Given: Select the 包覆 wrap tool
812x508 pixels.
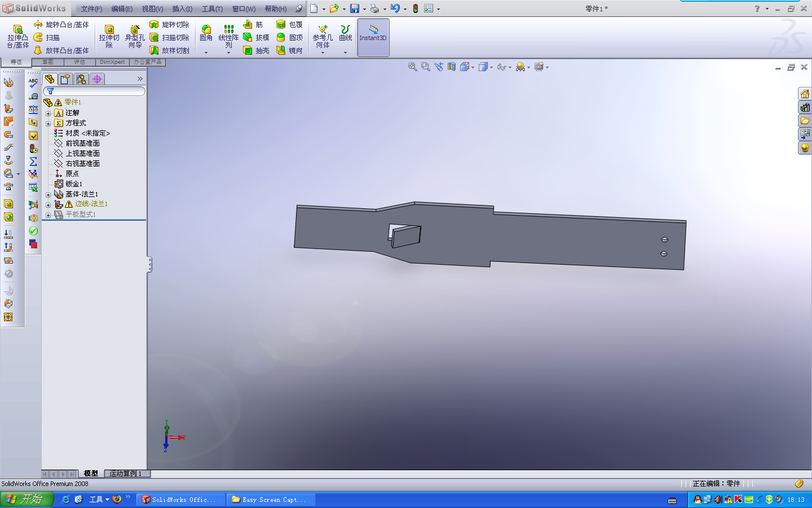Looking at the screenshot, I should coord(290,25).
